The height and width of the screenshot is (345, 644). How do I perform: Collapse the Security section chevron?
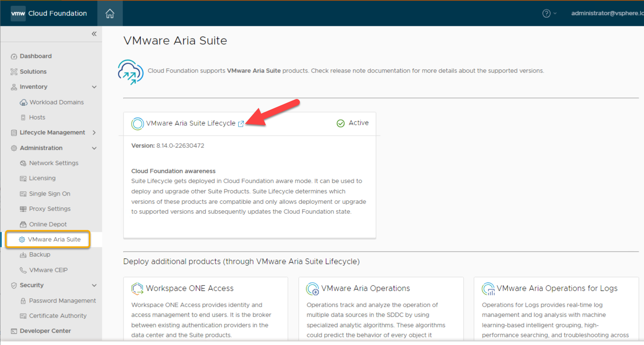[x=94, y=285]
